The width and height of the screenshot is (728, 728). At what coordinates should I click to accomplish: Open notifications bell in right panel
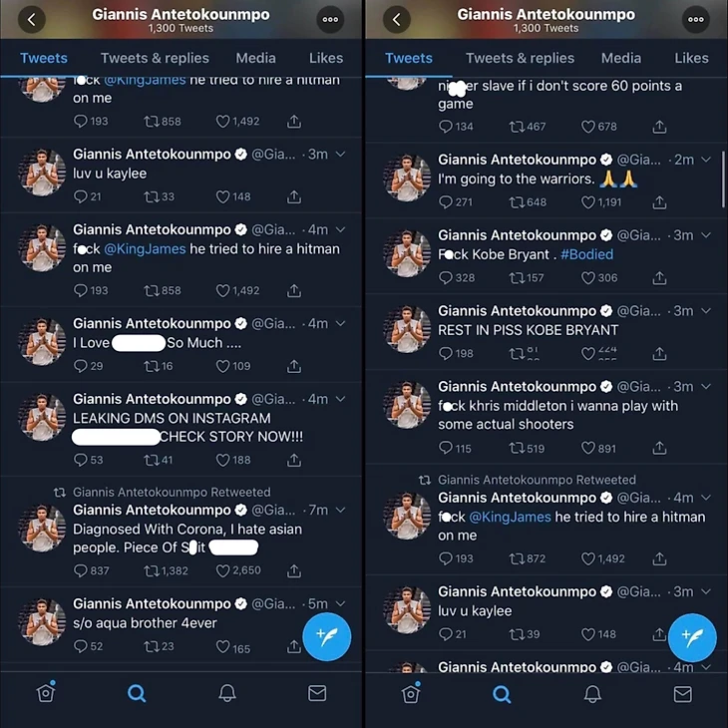point(592,694)
